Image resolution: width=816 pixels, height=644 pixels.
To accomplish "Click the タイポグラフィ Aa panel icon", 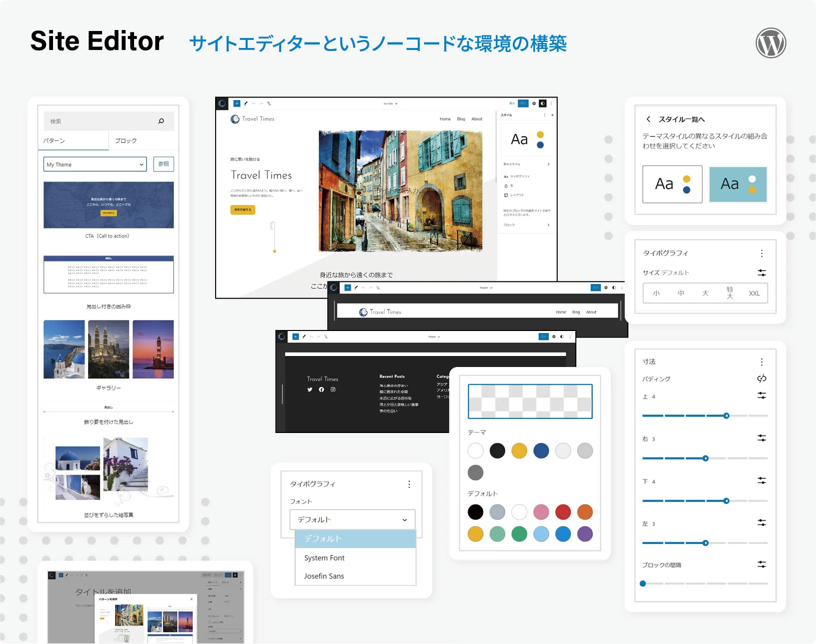I will 505,176.
